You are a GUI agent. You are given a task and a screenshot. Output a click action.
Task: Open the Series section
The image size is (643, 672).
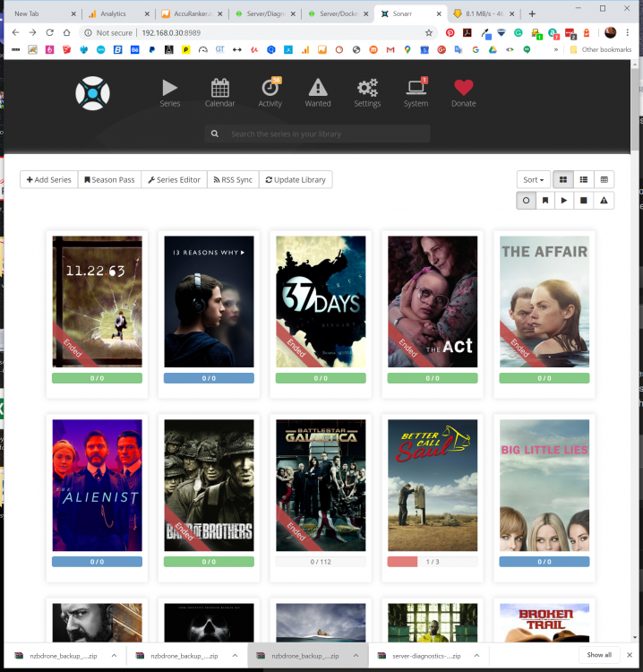coord(169,93)
